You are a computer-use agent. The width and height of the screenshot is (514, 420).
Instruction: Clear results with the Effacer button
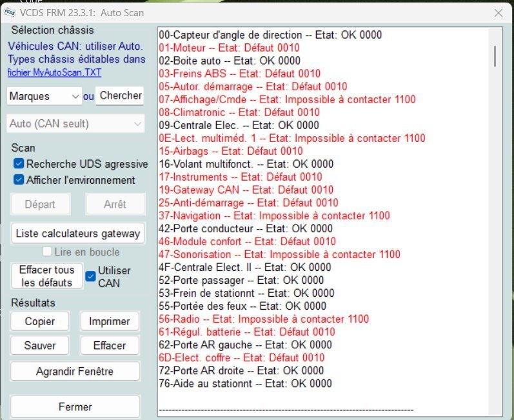pyautogui.click(x=109, y=345)
